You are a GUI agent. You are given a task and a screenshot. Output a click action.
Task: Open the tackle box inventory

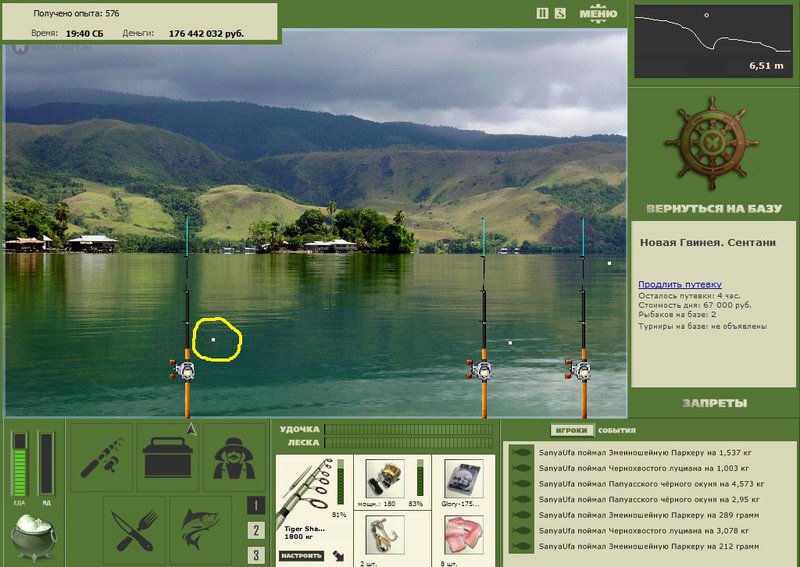coord(168,457)
